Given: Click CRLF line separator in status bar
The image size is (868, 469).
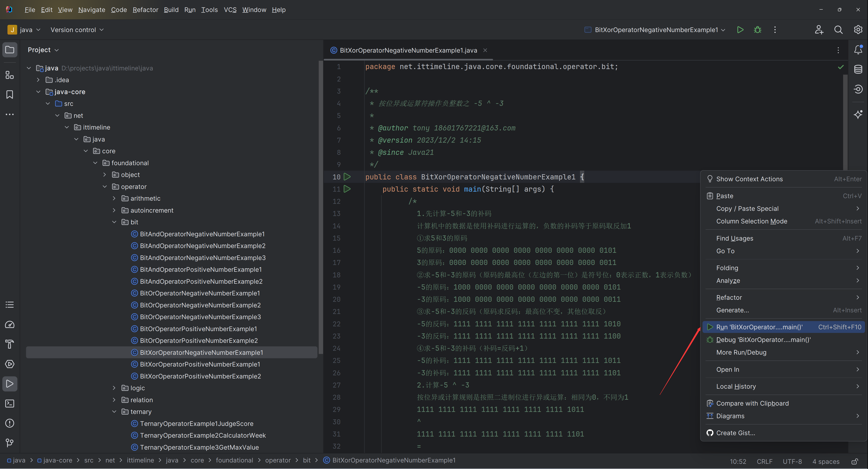Looking at the screenshot, I should click(765, 461).
